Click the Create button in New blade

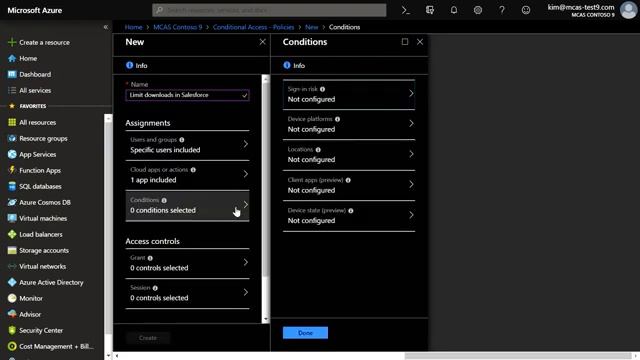click(x=148, y=338)
